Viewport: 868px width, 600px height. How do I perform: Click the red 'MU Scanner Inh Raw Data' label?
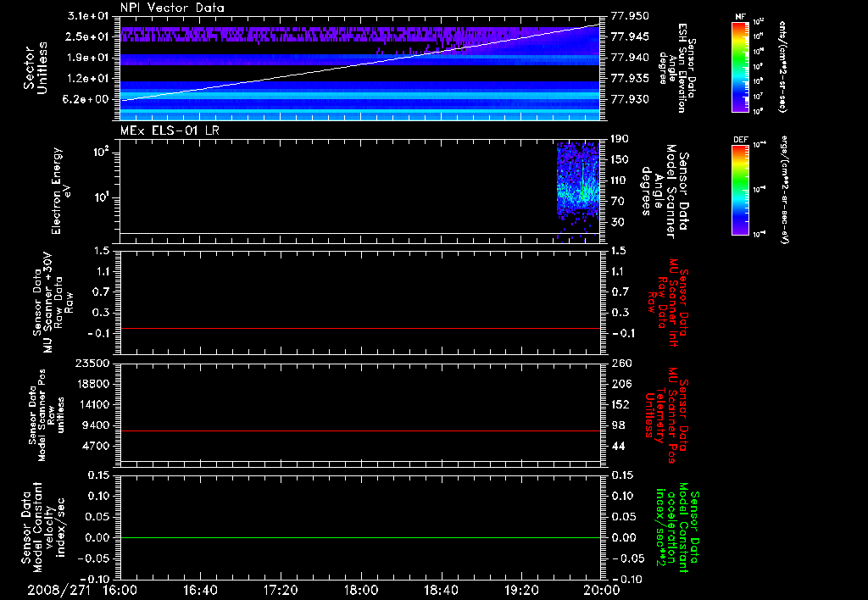[x=668, y=303]
